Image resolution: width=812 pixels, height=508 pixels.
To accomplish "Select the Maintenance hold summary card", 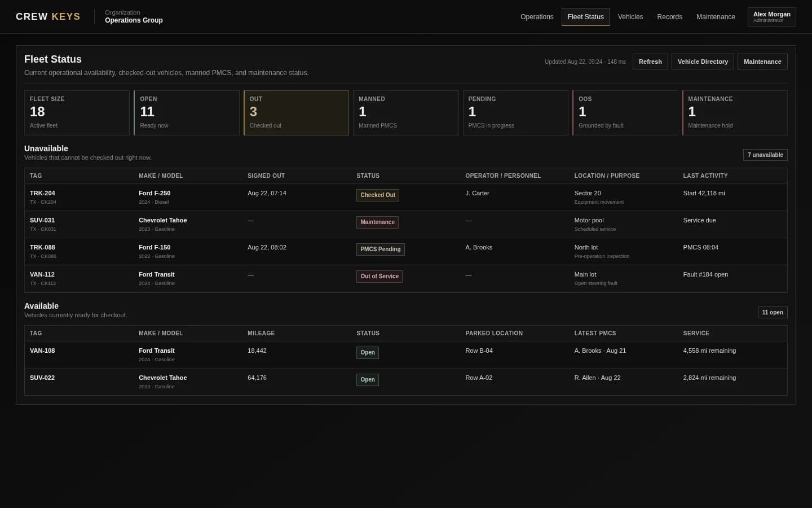I will [735, 113].
